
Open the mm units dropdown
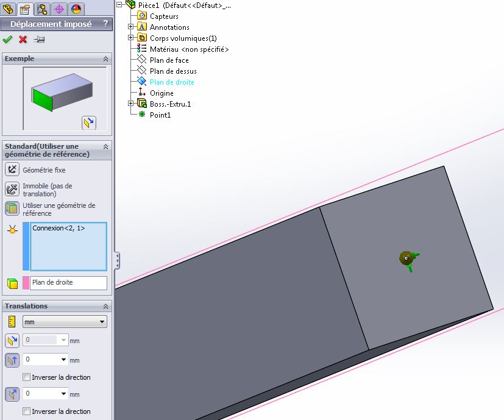coord(65,322)
